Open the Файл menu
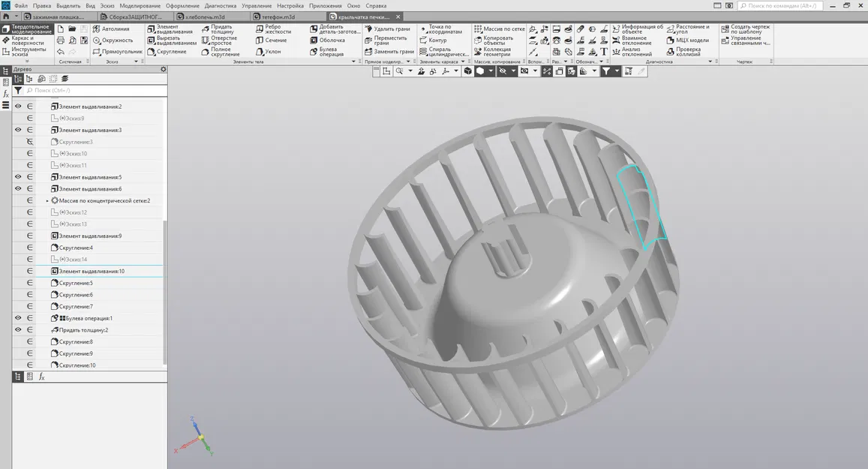This screenshot has height=469, width=868. pos(20,5)
